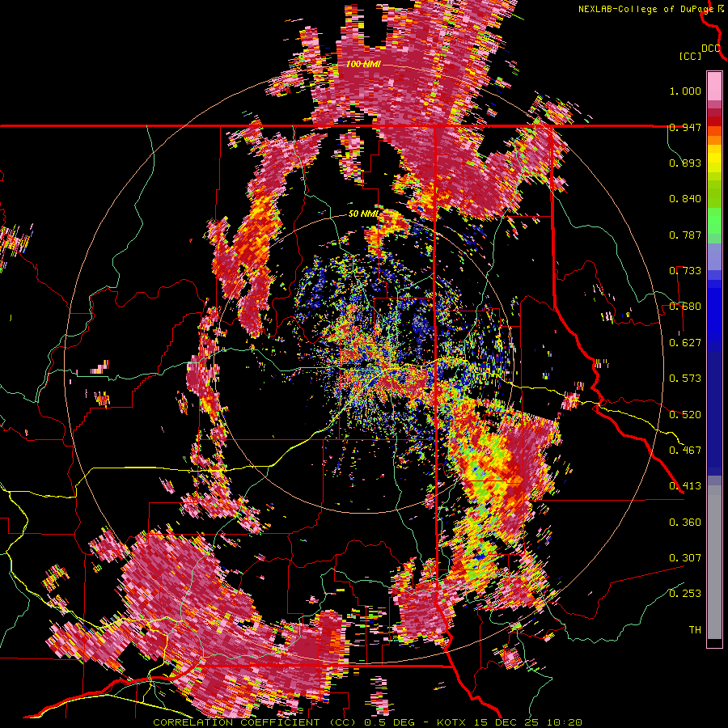Click the 0.627 legend value
Screen dimensions: 728x728
pos(685,343)
